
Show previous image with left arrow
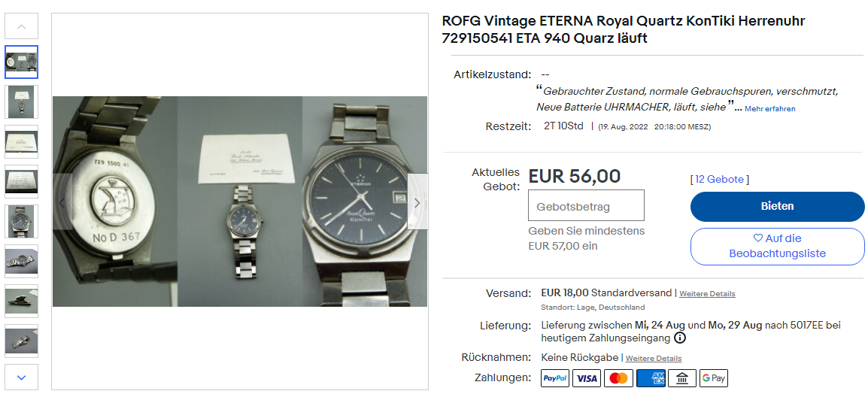click(62, 202)
